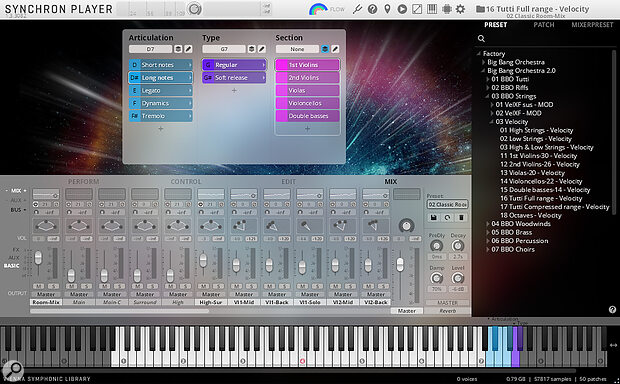Select the Double basses section
The height and width of the screenshot is (384, 620).
click(x=308, y=116)
